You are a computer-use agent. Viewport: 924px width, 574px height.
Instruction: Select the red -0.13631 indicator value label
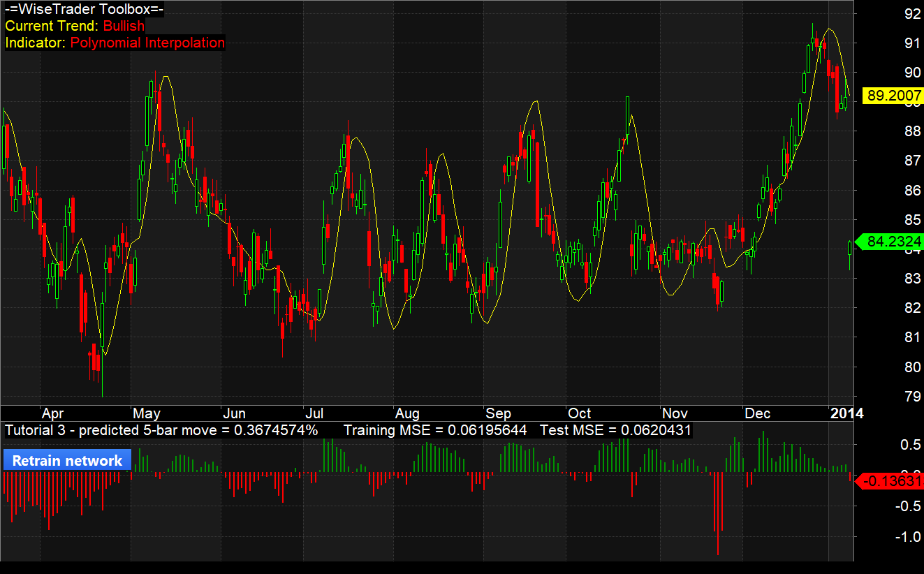coord(890,480)
